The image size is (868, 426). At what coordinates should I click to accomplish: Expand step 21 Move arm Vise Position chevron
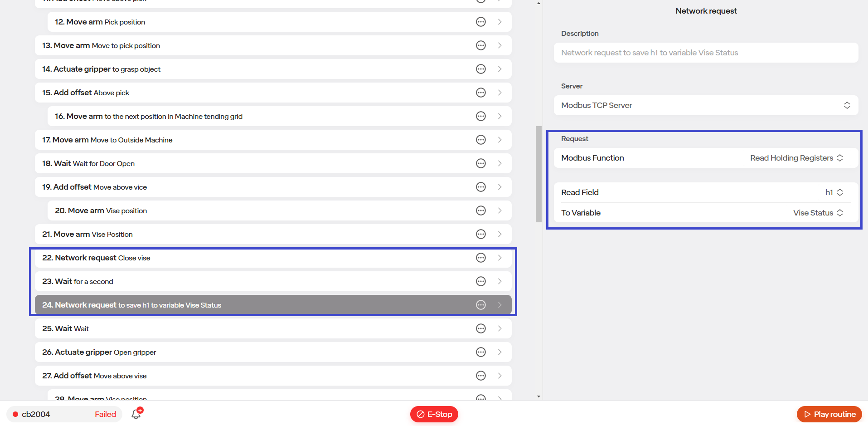499,234
